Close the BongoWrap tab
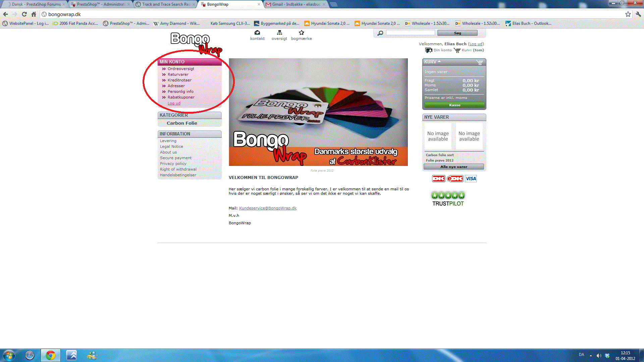Screen dimensions: 644x362 259,4
